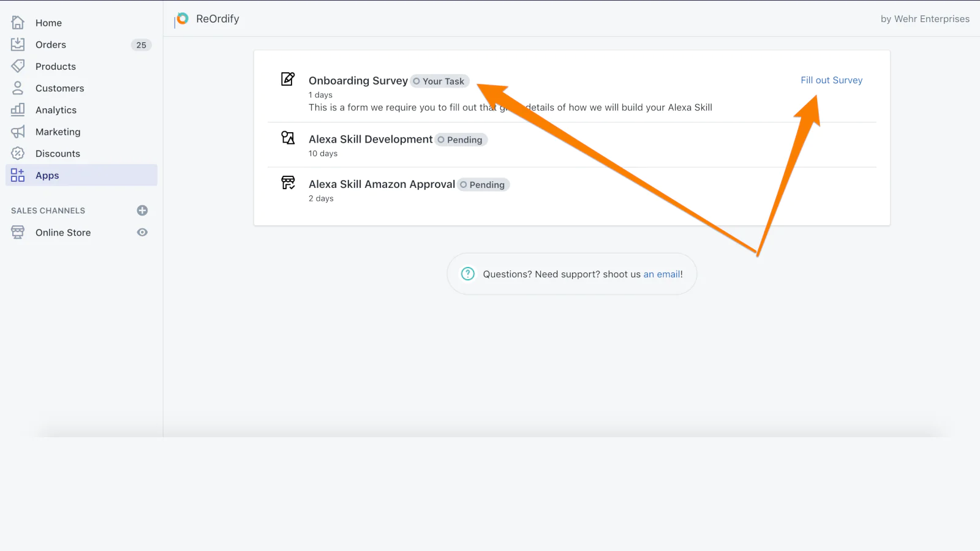
Task: Click the '2 days' duration text
Action: [321, 198]
